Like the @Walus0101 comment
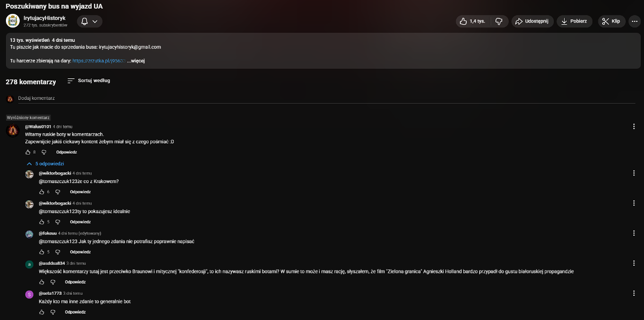Viewport: 644px width, 320px height. click(28, 152)
